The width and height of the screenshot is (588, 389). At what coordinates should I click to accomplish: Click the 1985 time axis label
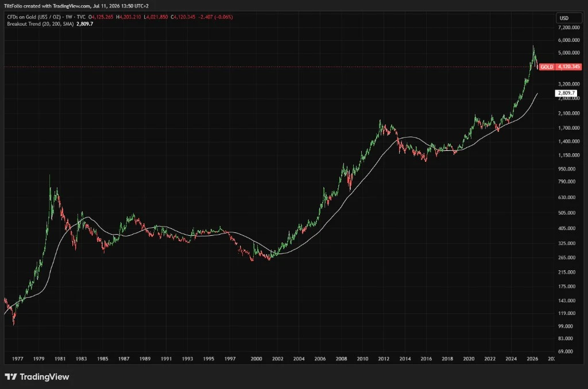pos(103,359)
